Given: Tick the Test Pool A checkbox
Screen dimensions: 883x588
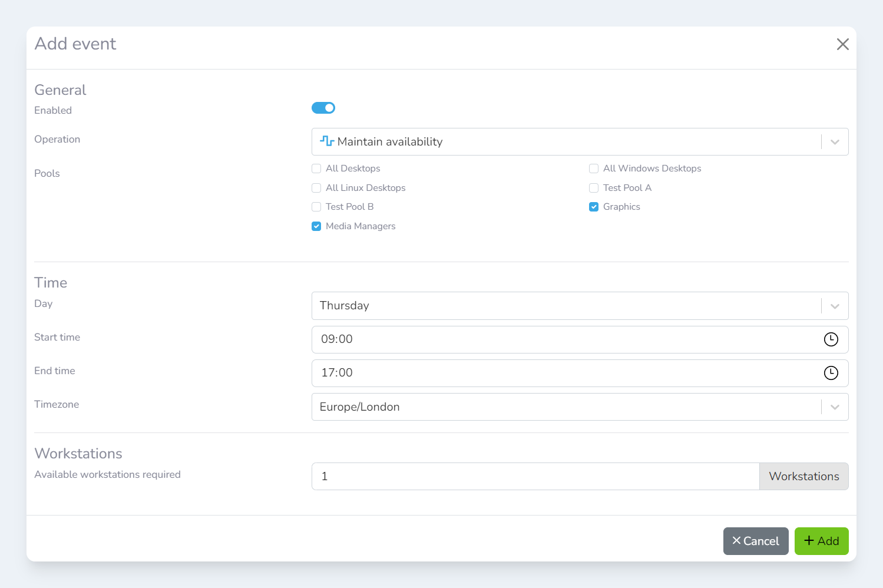Looking at the screenshot, I should 594,188.
